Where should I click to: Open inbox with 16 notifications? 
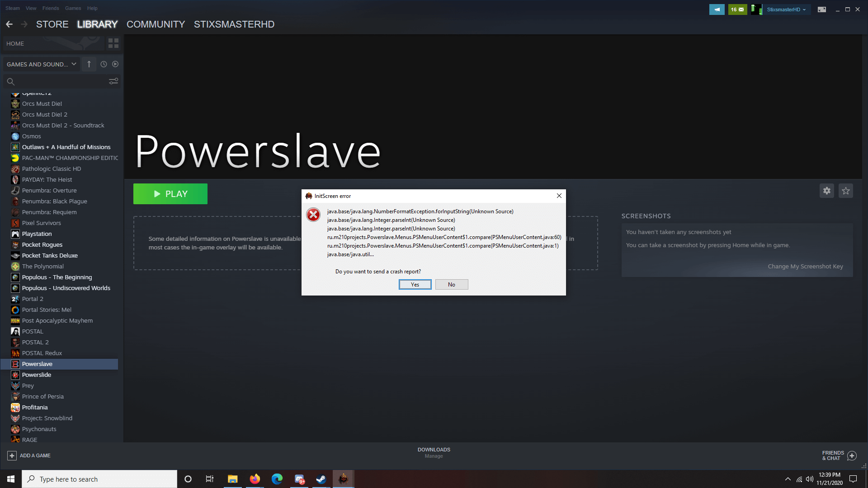click(x=738, y=9)
